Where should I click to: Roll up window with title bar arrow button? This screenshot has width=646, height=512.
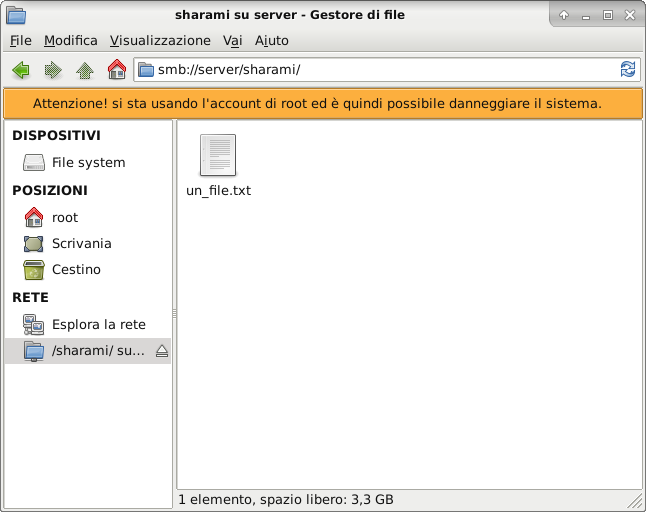tap(564, 15)
